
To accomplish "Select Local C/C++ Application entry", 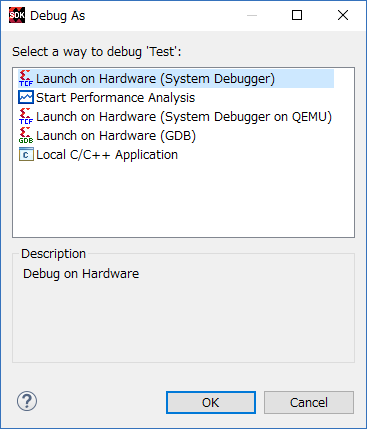I will pos(107,155).
